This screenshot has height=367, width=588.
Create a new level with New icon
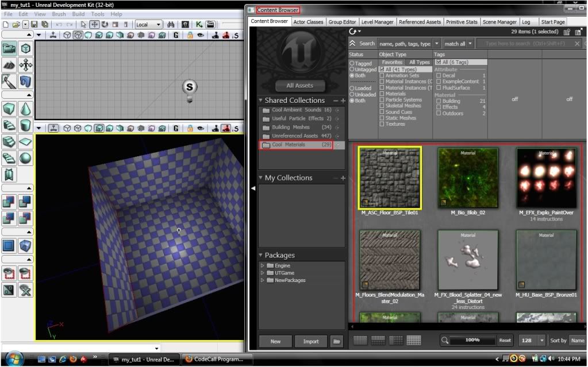click(6, 25)
